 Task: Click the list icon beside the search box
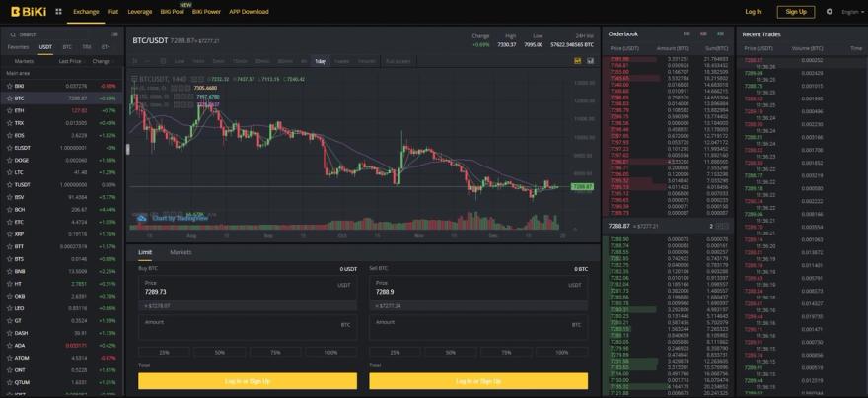114,34
